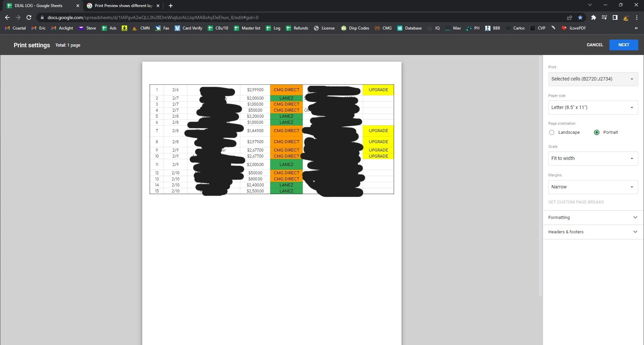Open the Margins dropdown
This screenshot has height=345, width=644.
(592, 187)
